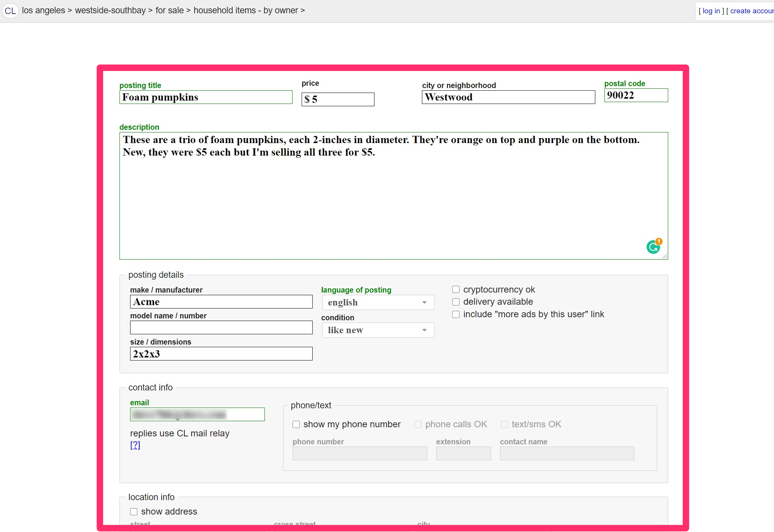Focus the posting title field
Screen dimensions: 774x532
point(206,97)
